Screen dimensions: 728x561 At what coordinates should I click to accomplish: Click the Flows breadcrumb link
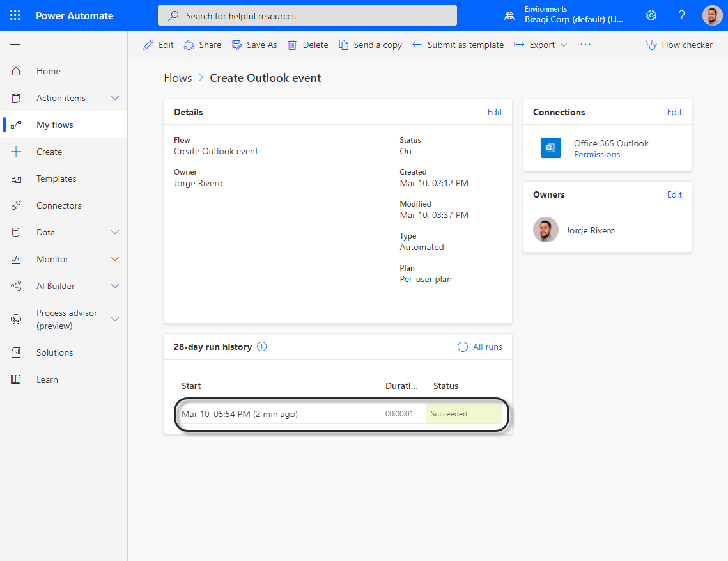tap(178, 78)
